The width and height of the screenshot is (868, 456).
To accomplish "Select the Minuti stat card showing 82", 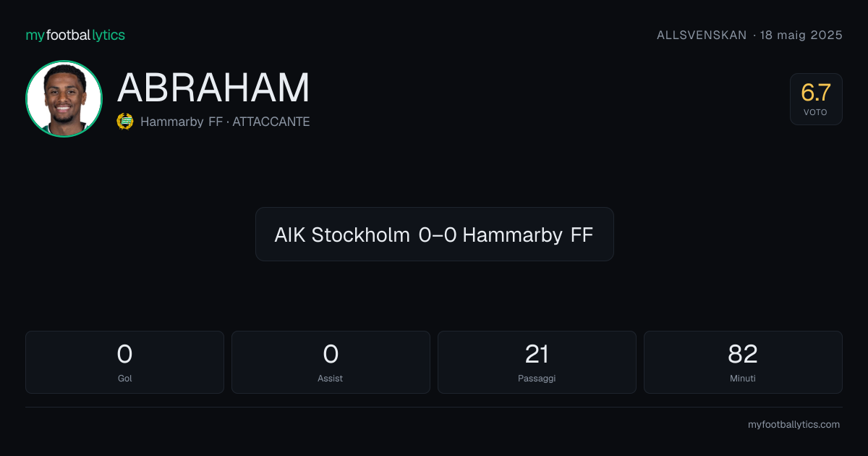I will coord(743,362).
